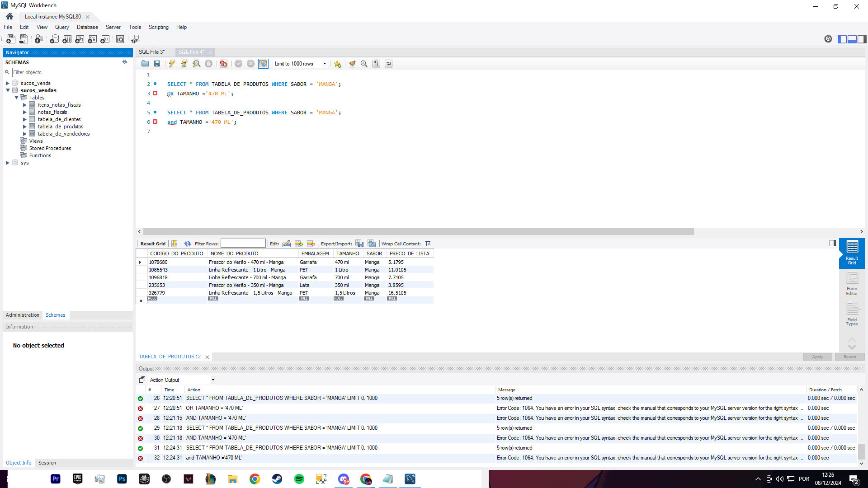The height and width of the screenshot is (488, 868).
Task: Reconnect to DBMS icon
Action: (135, 39)
